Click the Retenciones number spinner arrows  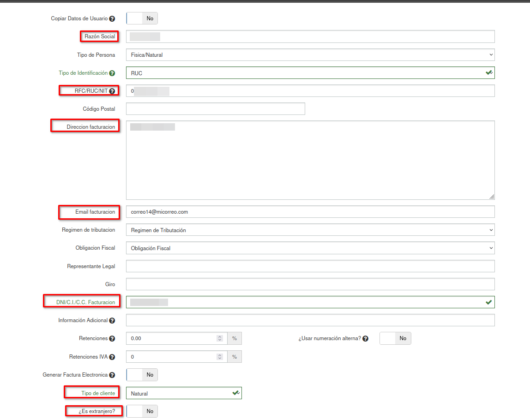(x=220, y=338)
